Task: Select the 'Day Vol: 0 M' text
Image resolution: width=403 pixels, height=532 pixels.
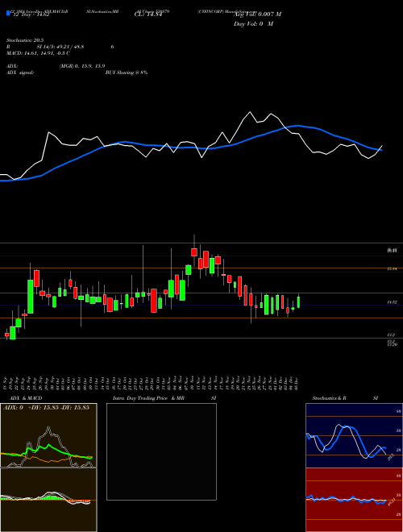Action: [x=253, y=24]
